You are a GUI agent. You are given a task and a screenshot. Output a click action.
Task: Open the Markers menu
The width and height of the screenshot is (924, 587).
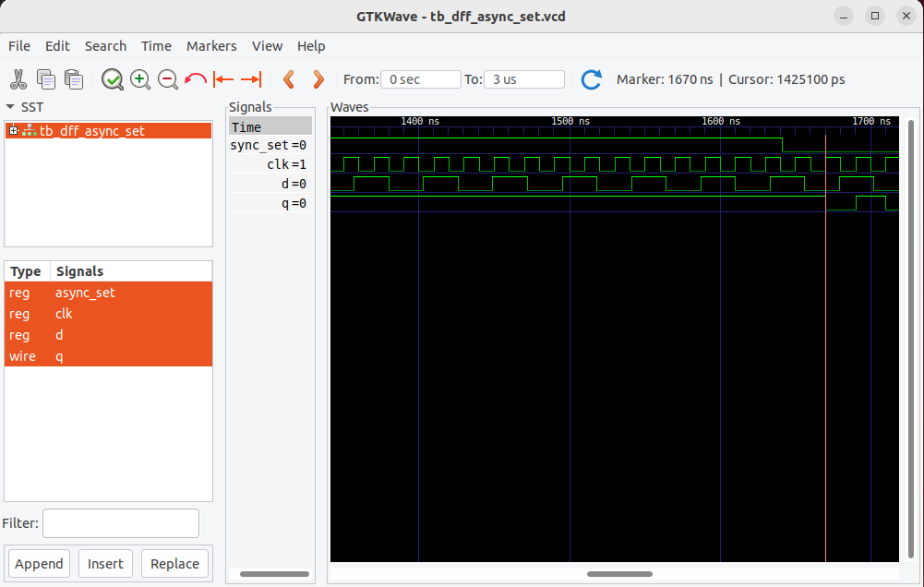pos(211,45)
